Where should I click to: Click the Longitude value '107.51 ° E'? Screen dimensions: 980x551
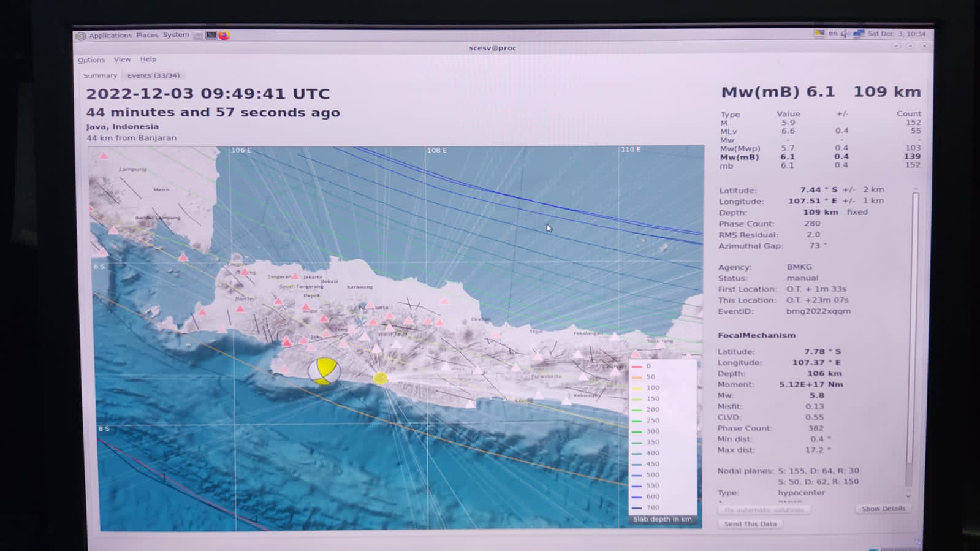tap(813, 201)
